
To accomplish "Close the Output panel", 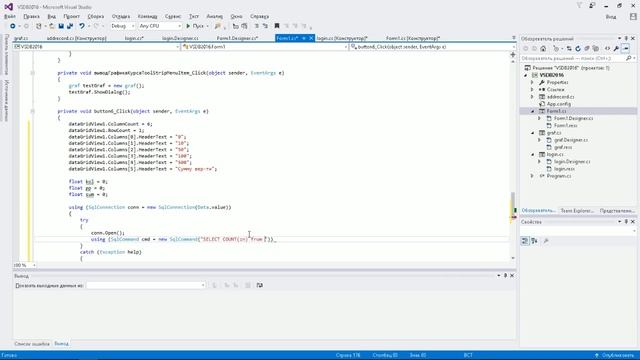I will click(512, 276).
